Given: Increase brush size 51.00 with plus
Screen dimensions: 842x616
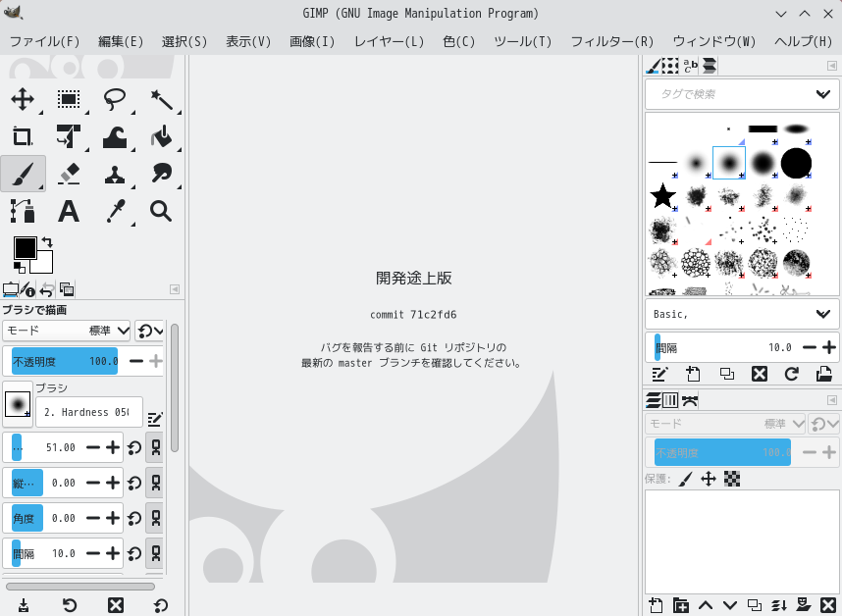Looking at the screenshot, I should [x=113, y=447].
